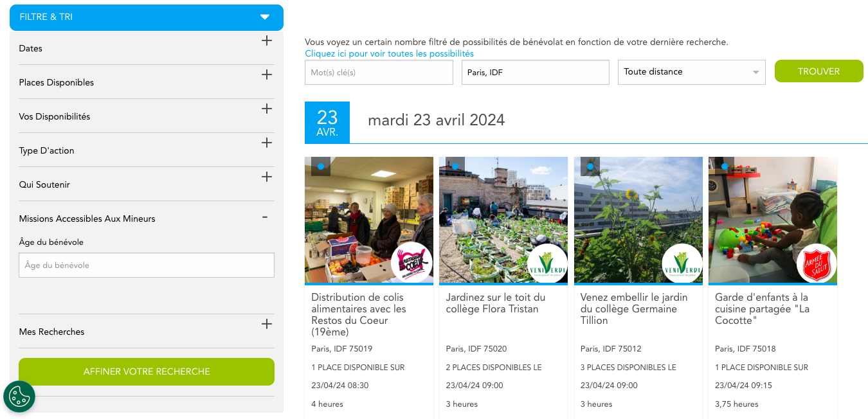Screen dimensions: 868x419
Task: Click the Restos du Coeur logo
Action: (x=411, y=263)
